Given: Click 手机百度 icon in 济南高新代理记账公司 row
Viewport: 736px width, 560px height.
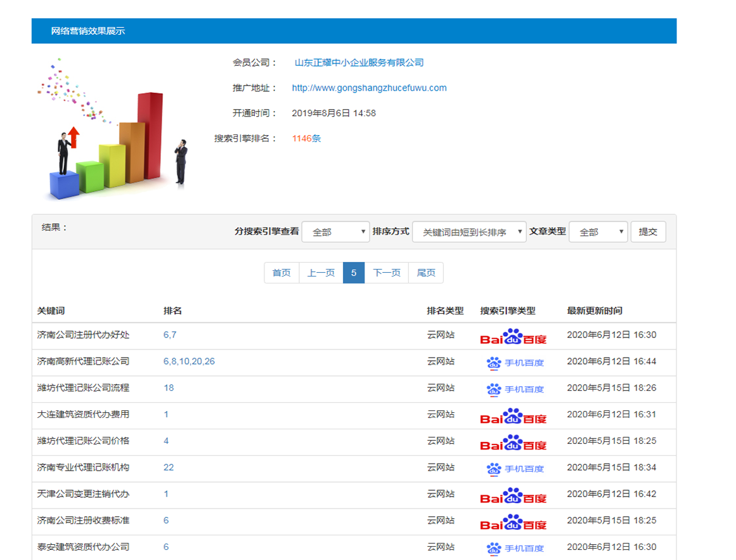Looking at the screenshot, I should tap(514, 363).
